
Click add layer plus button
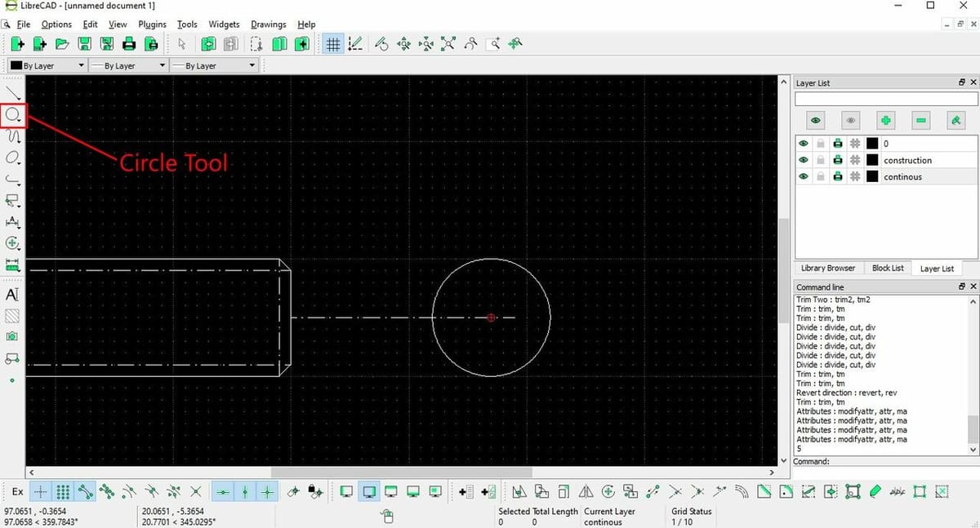point(885,121)
